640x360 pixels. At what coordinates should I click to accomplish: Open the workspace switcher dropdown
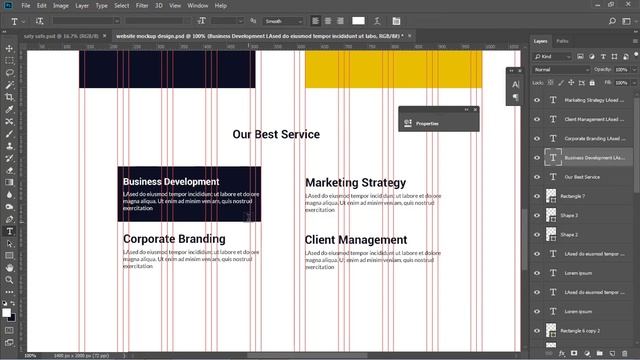(627, 21)
